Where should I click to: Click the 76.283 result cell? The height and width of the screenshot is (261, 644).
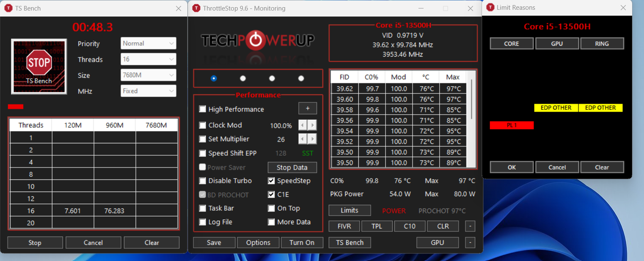[115, 211]
